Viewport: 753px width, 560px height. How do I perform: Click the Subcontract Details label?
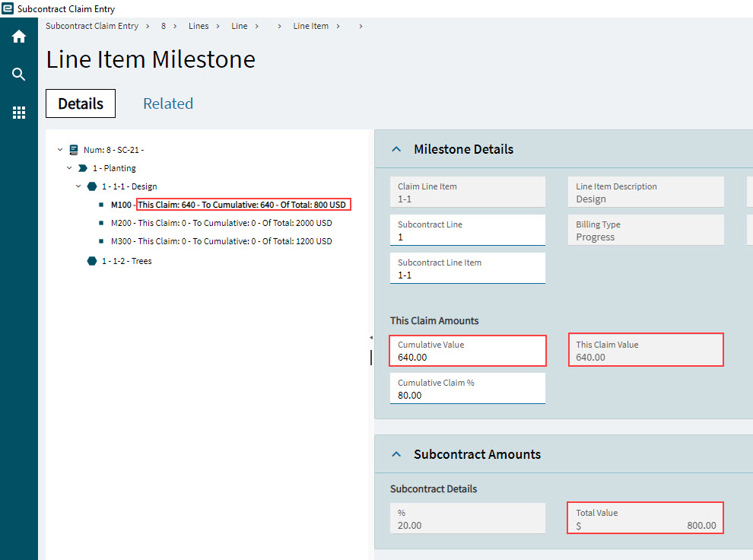(434, 489)
